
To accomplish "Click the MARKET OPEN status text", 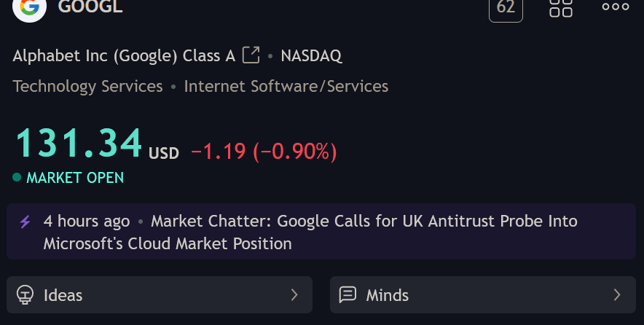I will coord(75,178).
